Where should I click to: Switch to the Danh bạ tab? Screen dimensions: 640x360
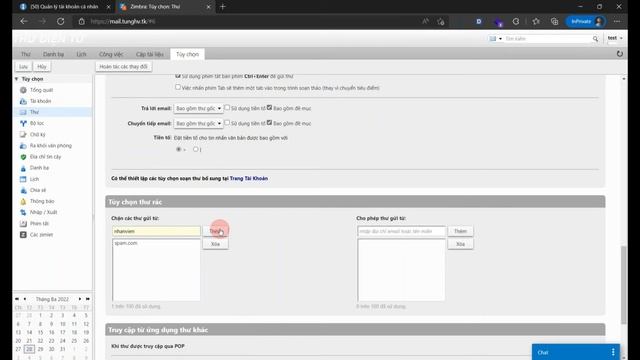[53, 54]
